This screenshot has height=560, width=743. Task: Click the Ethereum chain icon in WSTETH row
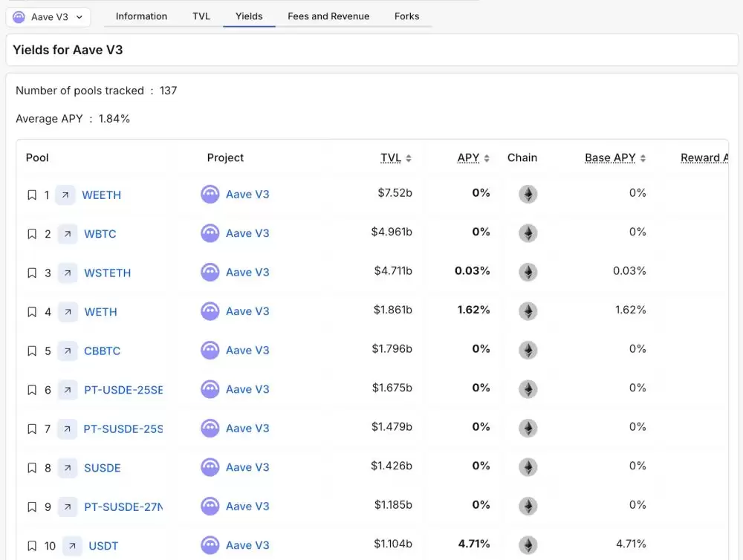pos(528,273)
